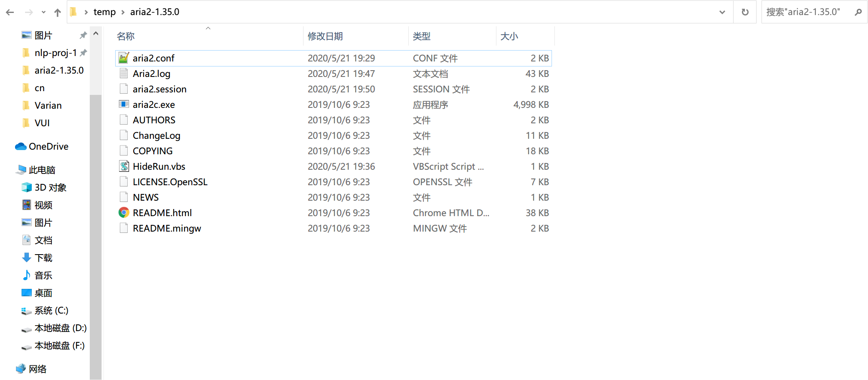Click the 2020/5/21 19:50 date cell
Image resolution: width=868 pixels, height=380 pixels.
pyautogui.click(x=341, y=89)
